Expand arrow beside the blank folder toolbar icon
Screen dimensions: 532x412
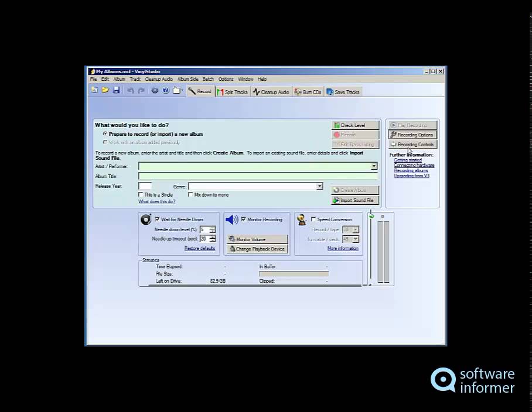click(182, 91)
